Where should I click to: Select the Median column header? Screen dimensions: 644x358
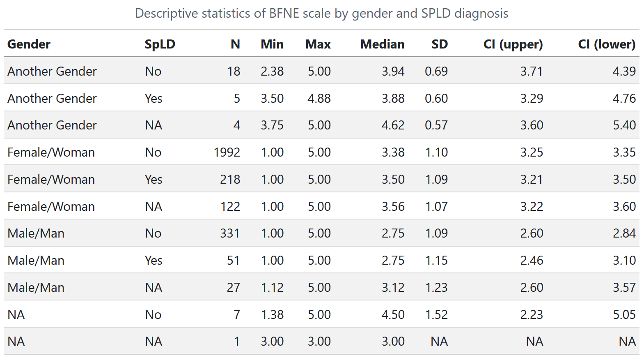click(382, 44)
